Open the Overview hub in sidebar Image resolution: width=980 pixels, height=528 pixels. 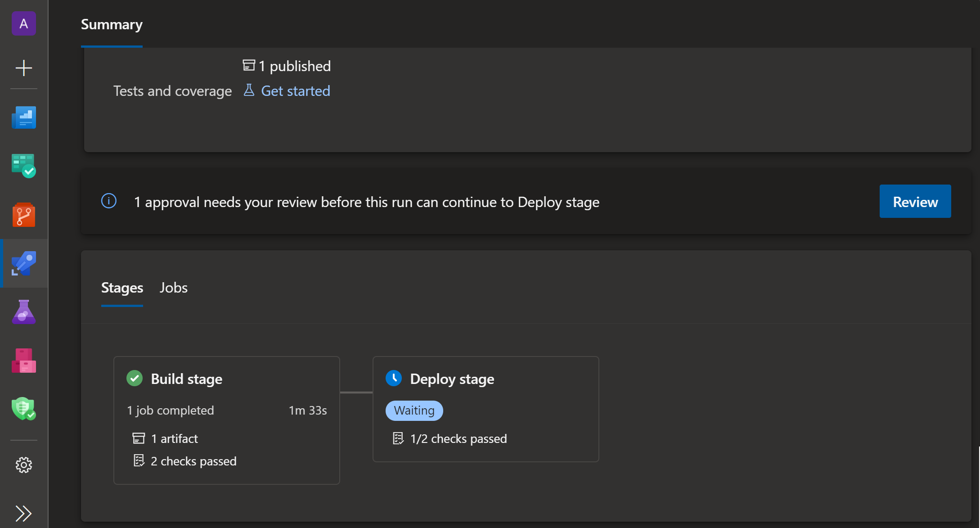click(x=23, y=117)
